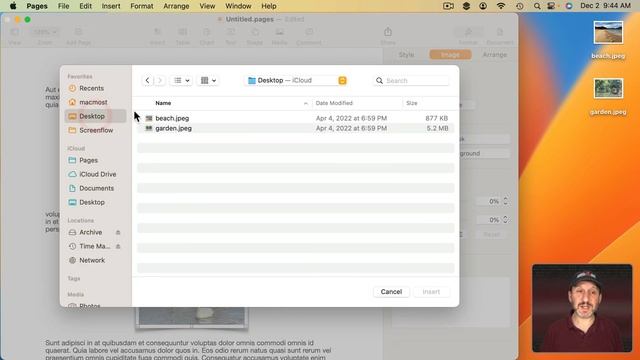Open the Pages iCloud folder
Screen dimensions: 640x360
88,160
